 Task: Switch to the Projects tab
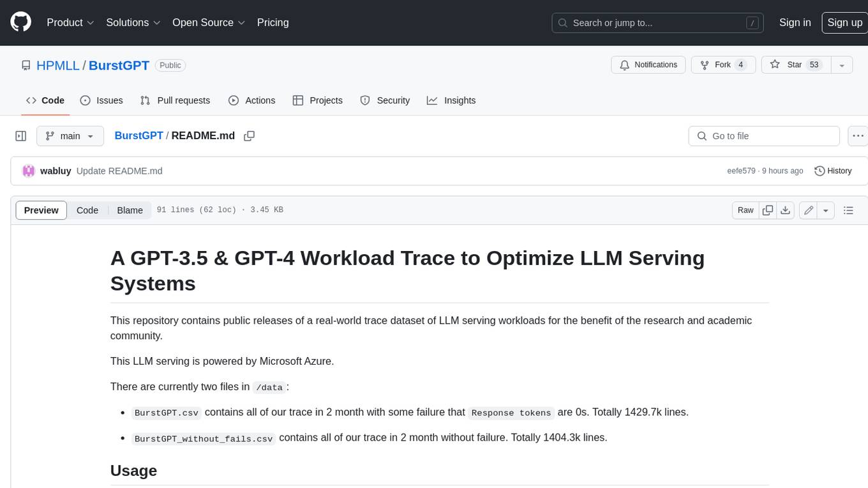click(x=318, y=100)
